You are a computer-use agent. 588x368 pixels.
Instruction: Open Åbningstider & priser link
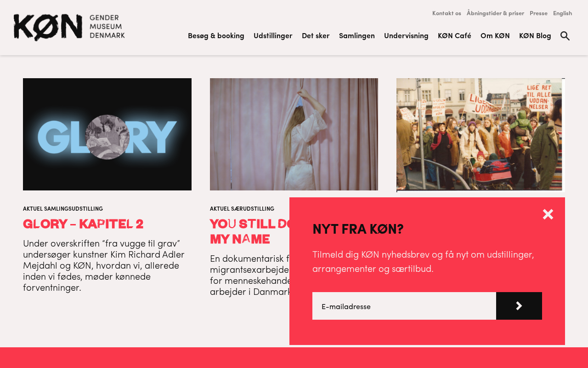(x=495, y=13)
